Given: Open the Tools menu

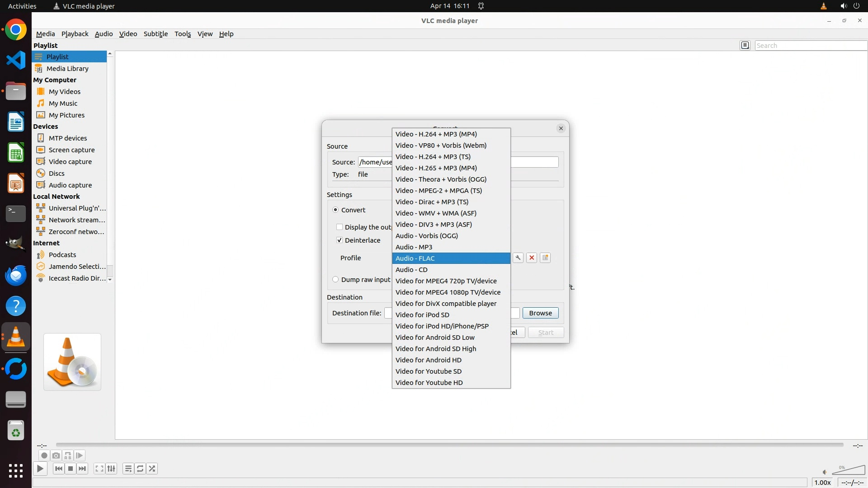Looking at the screenshot, I should tap(182, 33).
